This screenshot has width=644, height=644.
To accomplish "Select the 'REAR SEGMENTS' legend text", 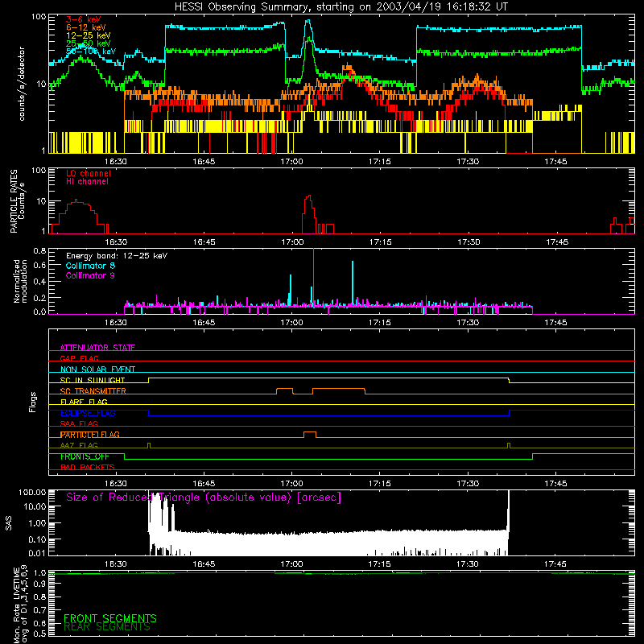I will (107, 626).
